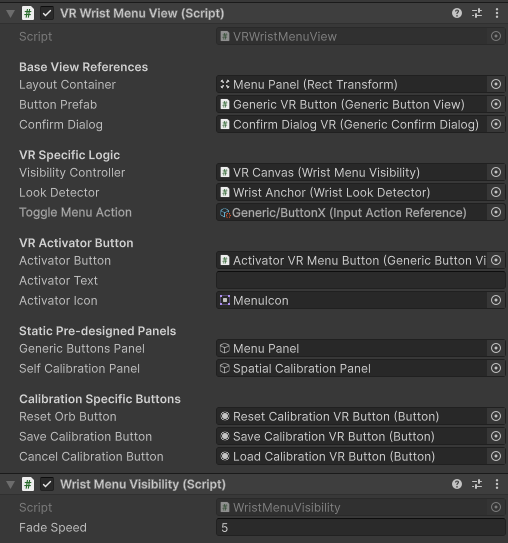Click the Activator Text input field

(x=360, y=281)
